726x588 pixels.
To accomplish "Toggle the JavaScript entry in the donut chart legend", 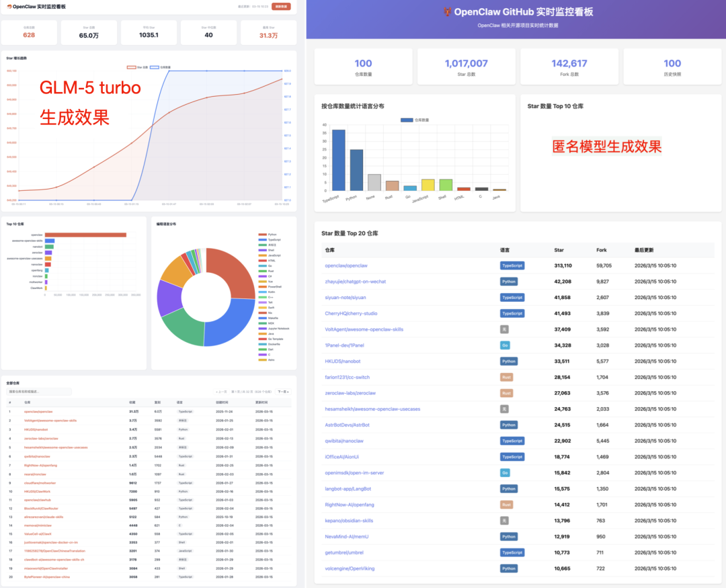I will point(270,255).
